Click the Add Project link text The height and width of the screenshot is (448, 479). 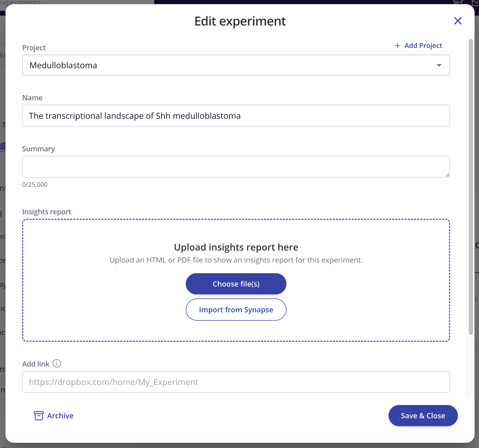[x=423, y=46]
